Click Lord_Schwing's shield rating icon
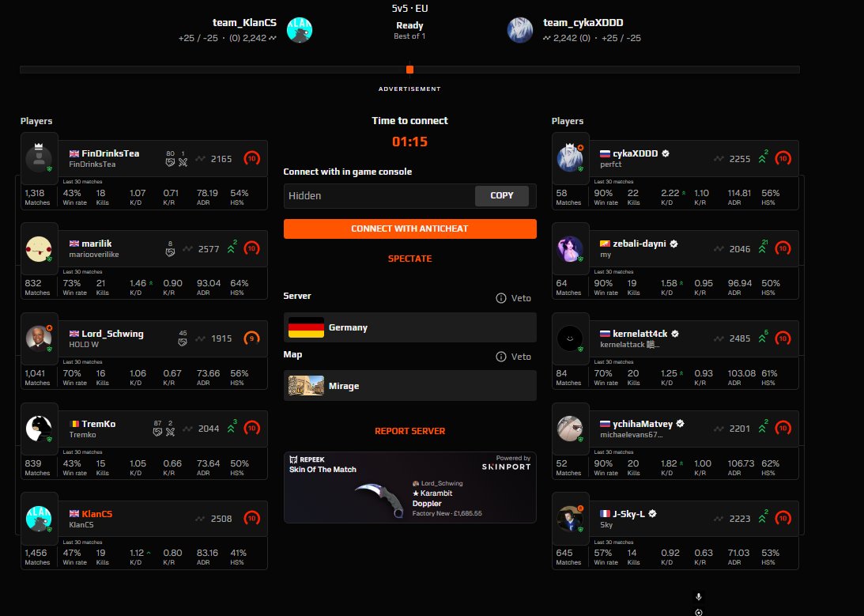Image resolution: width=864 pixels, height=616 pixels. 183,342
